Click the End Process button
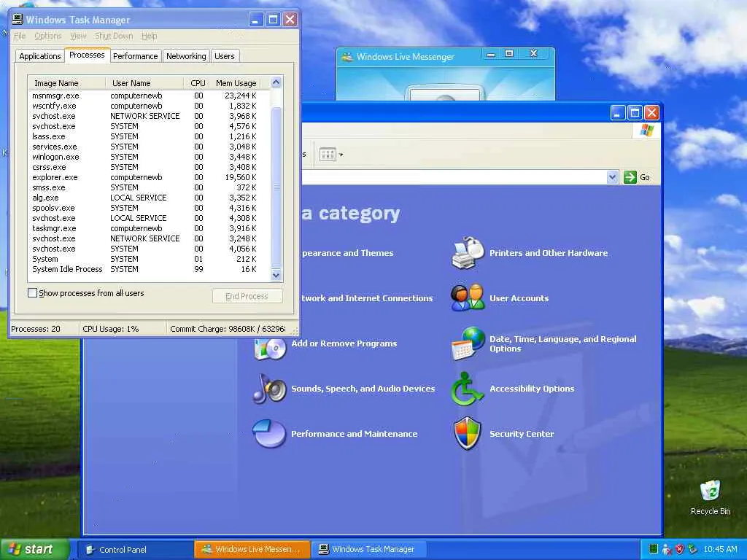Viewport: 747px width, 560px height. 247,296
